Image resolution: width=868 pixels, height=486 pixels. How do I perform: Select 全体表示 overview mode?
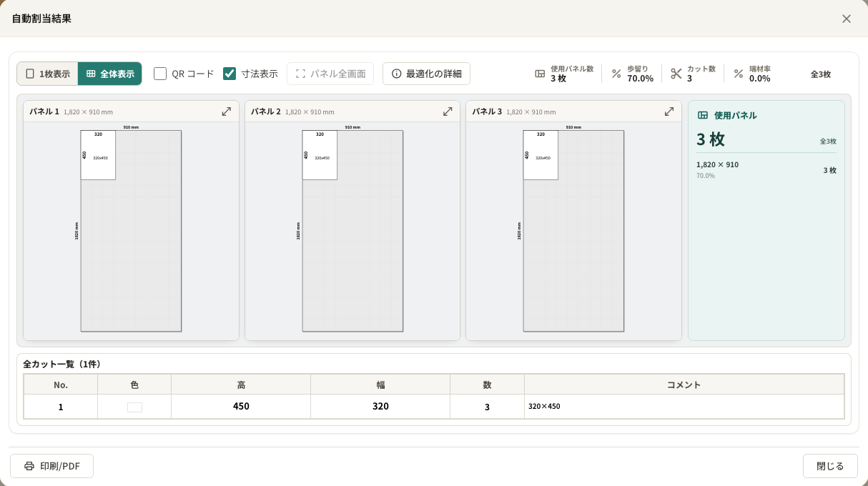pyautogui.click(x=110, y=74)
